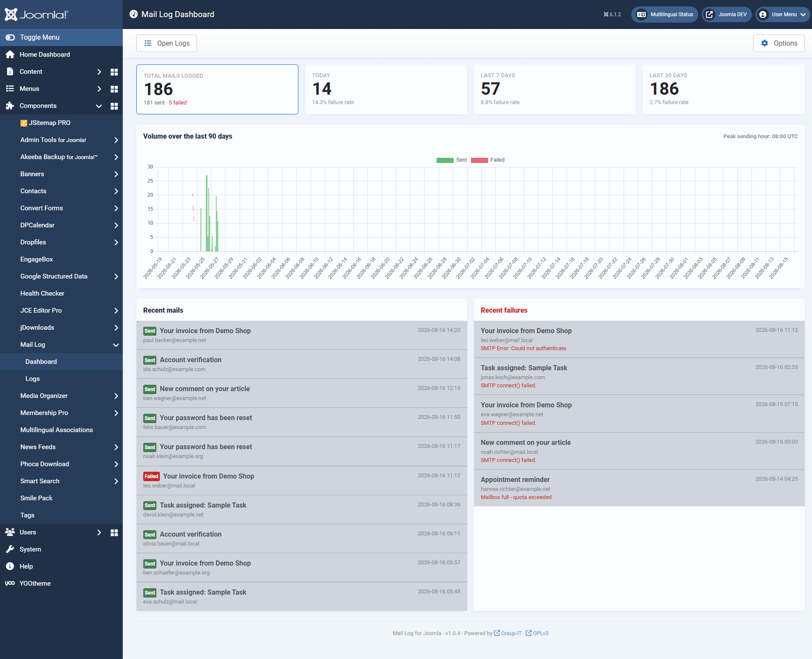The image size is (812, 659).
Task: Click the Options gear button
Action: pos(779,43)
